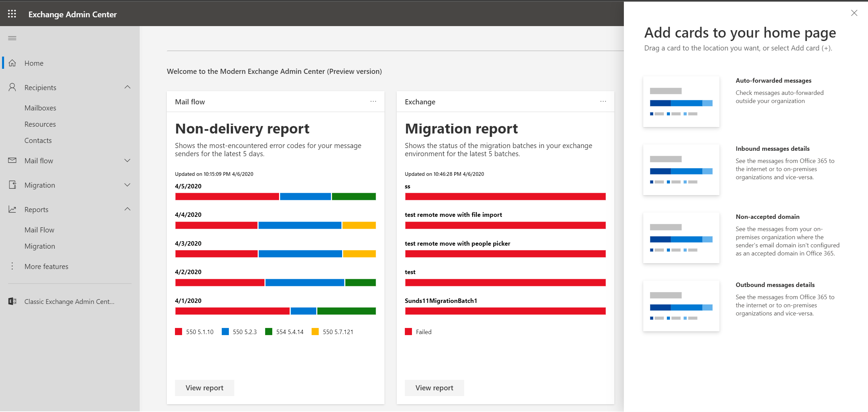Toggle the Non-delivery report card options
868x412 pixels.
[373, 101]
